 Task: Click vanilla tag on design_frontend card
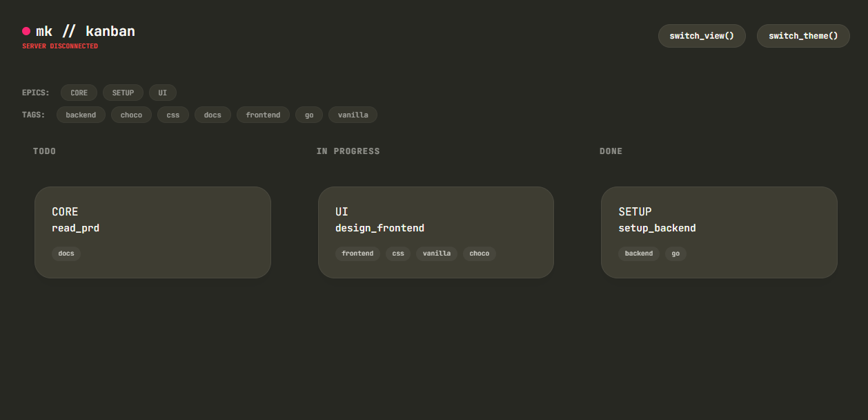point(437,254)
